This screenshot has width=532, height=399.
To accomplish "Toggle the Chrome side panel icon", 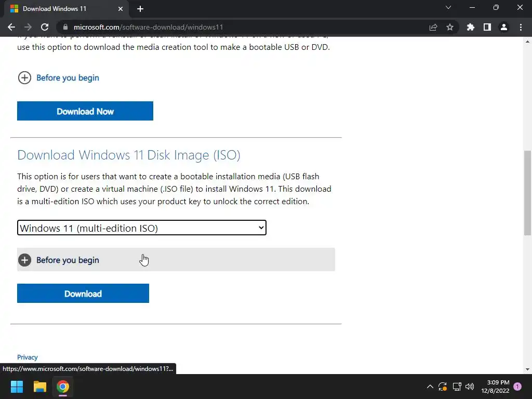I will 487,27.
